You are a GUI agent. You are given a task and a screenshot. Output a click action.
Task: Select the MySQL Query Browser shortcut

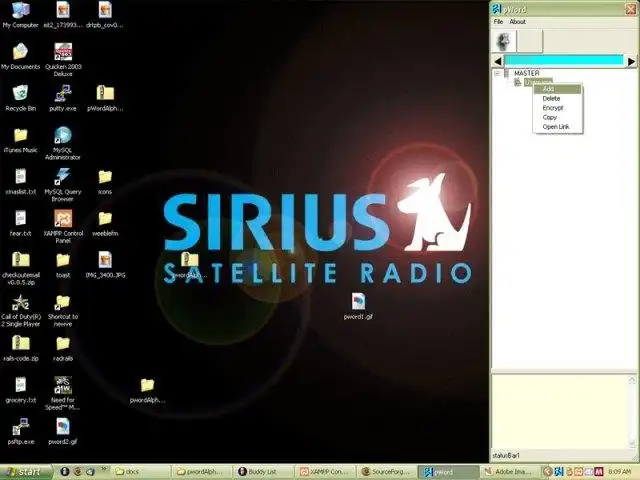[63, 184]
